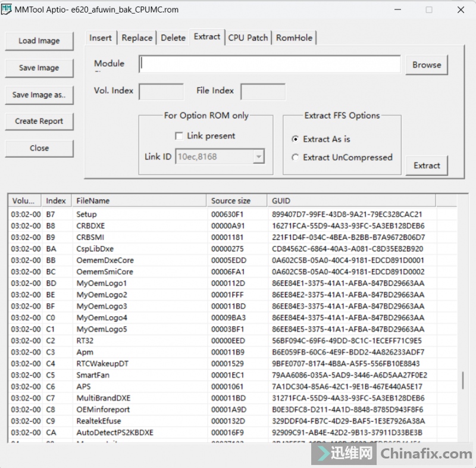Select the Apm module row
Viewport: 476px width, 468px height.
pyautogui.click(x=233, y=352)
